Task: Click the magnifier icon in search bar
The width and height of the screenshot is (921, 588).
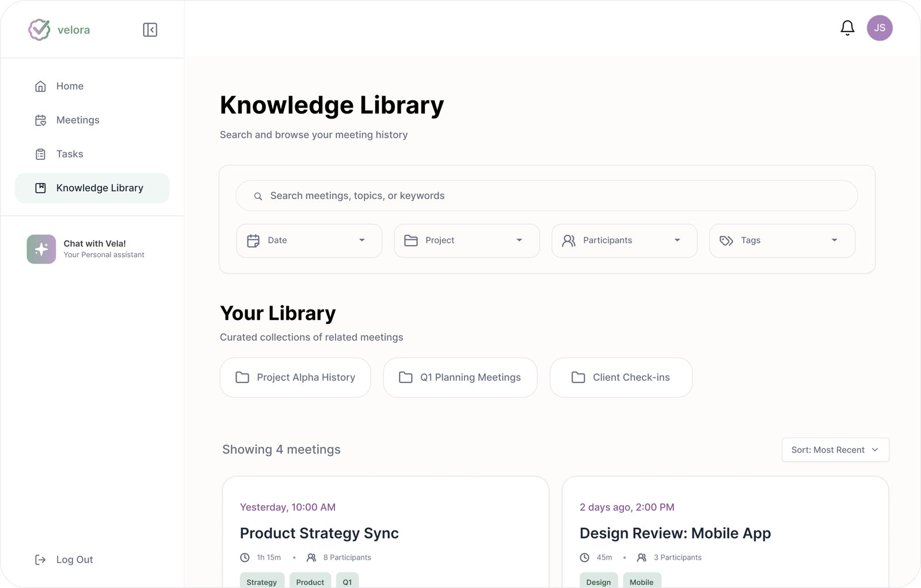Action: point(258,196)
